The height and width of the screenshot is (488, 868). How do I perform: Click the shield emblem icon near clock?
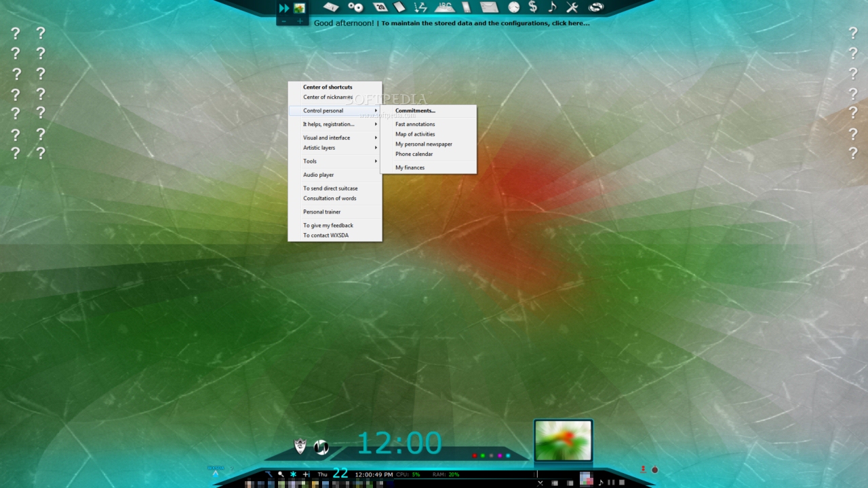[x=300, y=447]
